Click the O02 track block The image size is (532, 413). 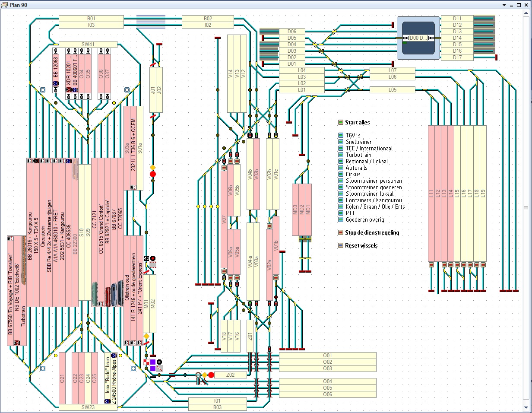pyautogui.click(x=327, y=362)
